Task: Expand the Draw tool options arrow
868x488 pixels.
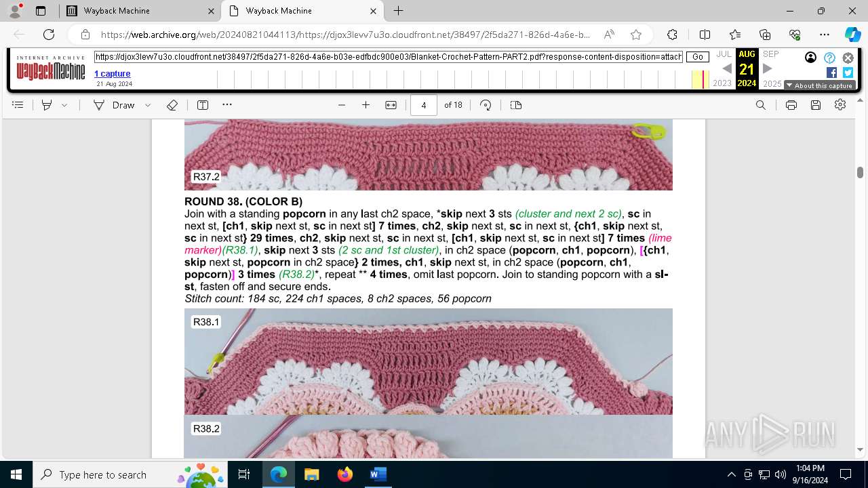Action: coord(148,105)
